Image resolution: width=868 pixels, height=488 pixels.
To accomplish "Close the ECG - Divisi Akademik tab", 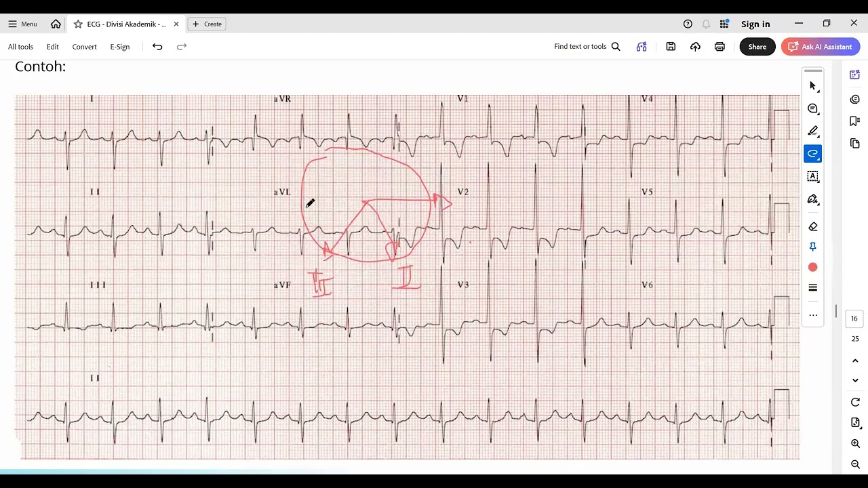I will tap(176, 24).
